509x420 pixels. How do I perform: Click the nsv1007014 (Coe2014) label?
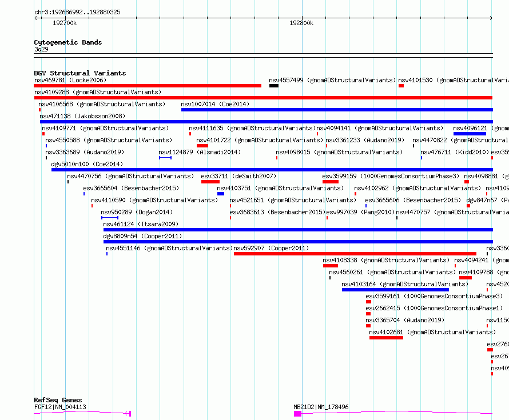[x=215, y=104]
